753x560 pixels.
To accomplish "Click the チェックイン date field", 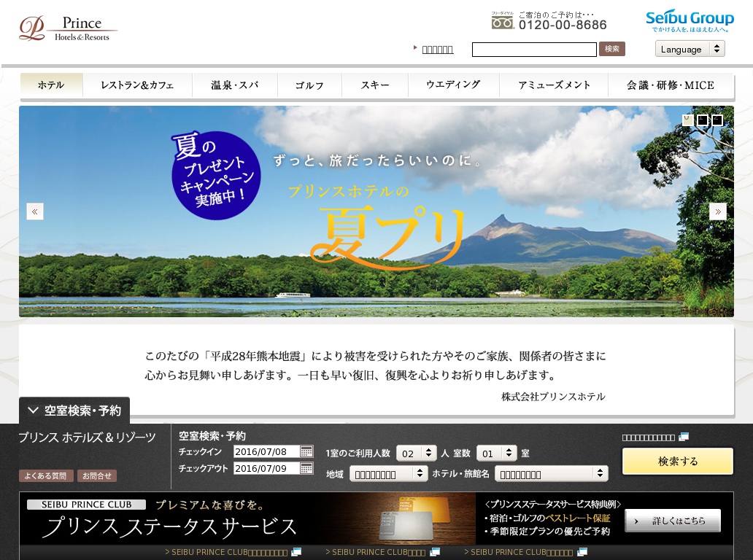I will click(x=266, y=451).
